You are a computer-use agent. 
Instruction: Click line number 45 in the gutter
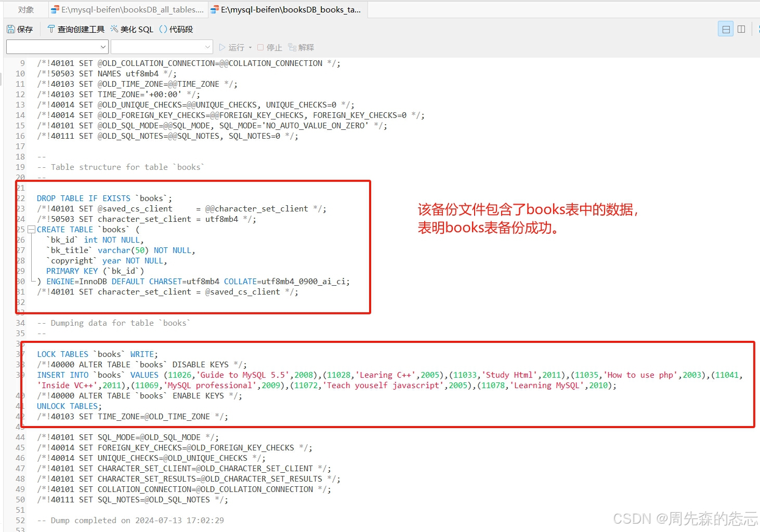tap(20, 448)
